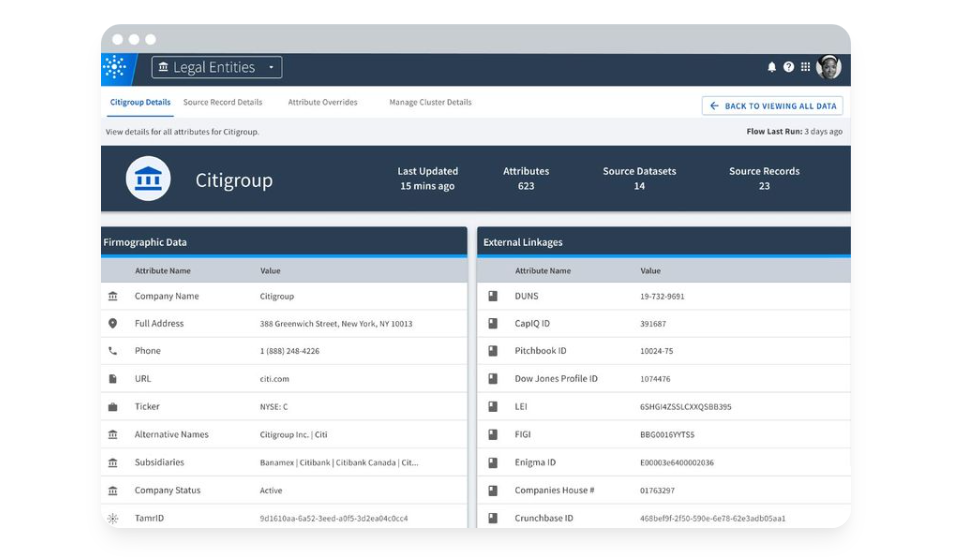
Task: Switch to Source Record Details tab
Action: pyautogui.click(x=223, y=102)
